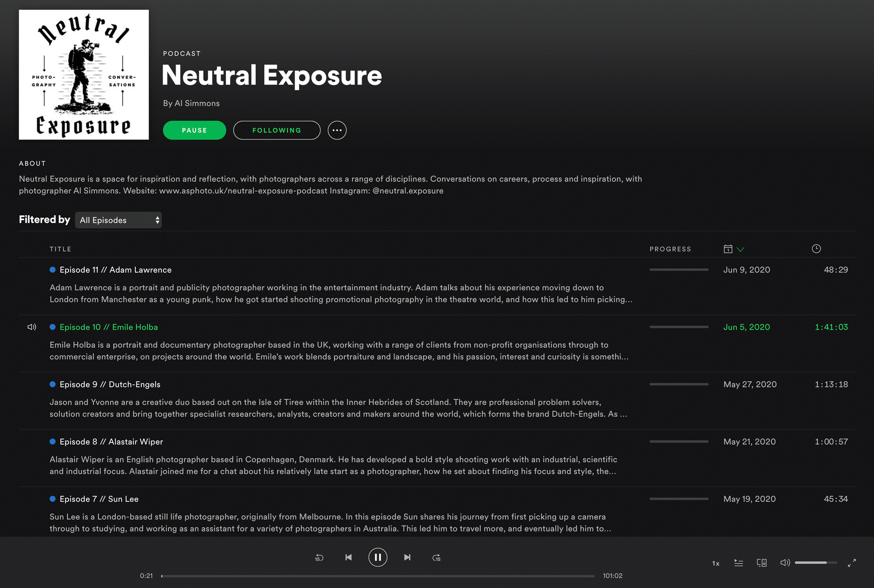
Task: Open Episode 7 // Sun Lee
Action: (99, 499)
